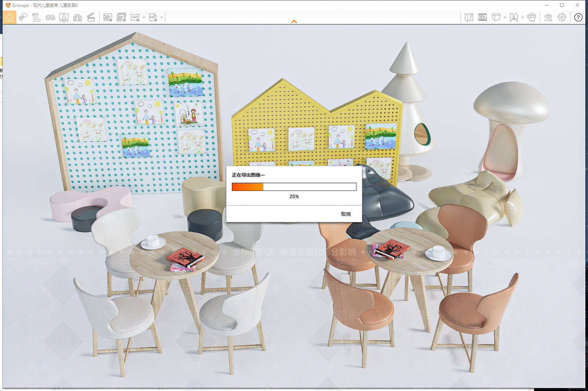Open the collaborative annotations pin icon

pyautogui.click(x=23, y=17)
